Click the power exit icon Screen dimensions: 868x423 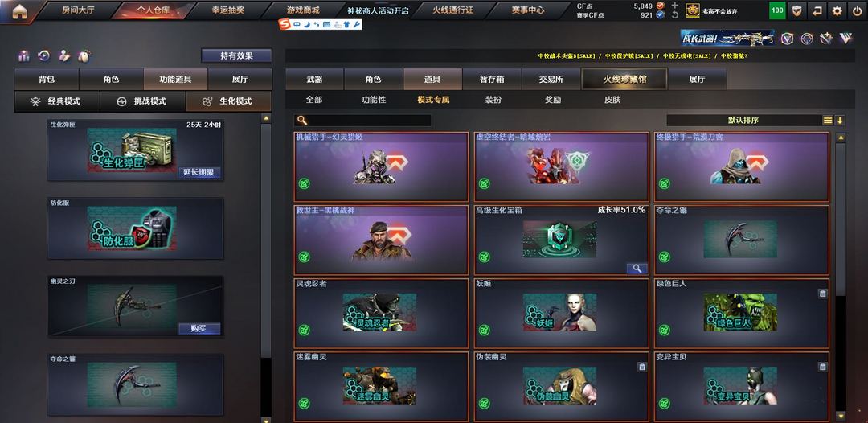point(856,10)
